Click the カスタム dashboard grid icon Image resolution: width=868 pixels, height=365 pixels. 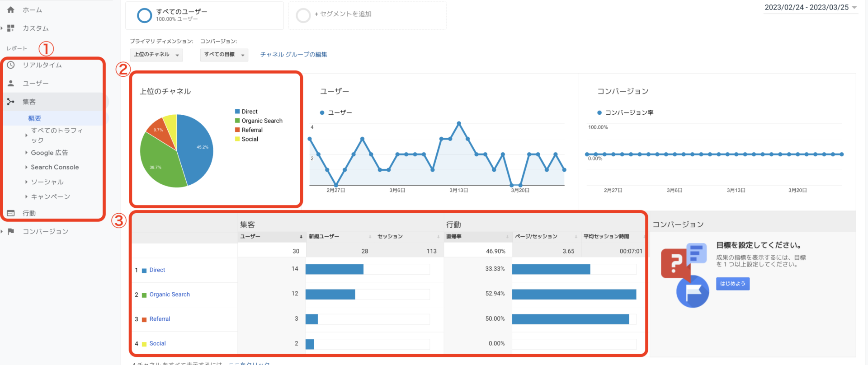click(11, 28)
